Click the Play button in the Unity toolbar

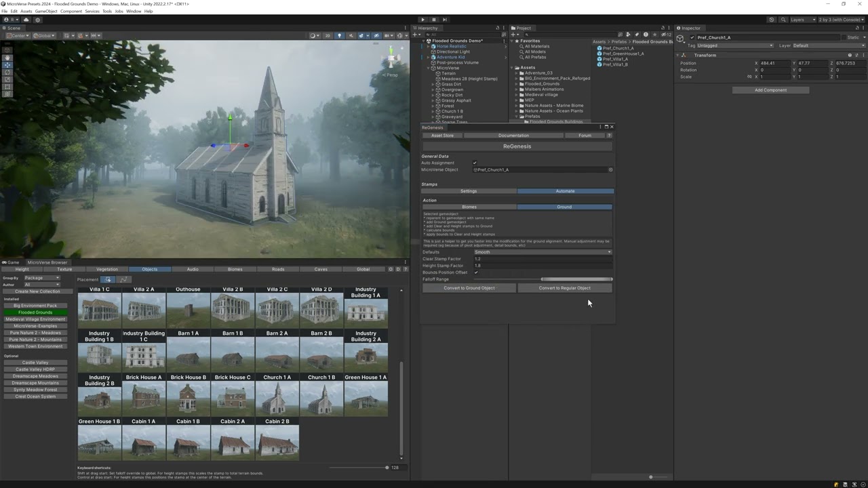[422, 20]
